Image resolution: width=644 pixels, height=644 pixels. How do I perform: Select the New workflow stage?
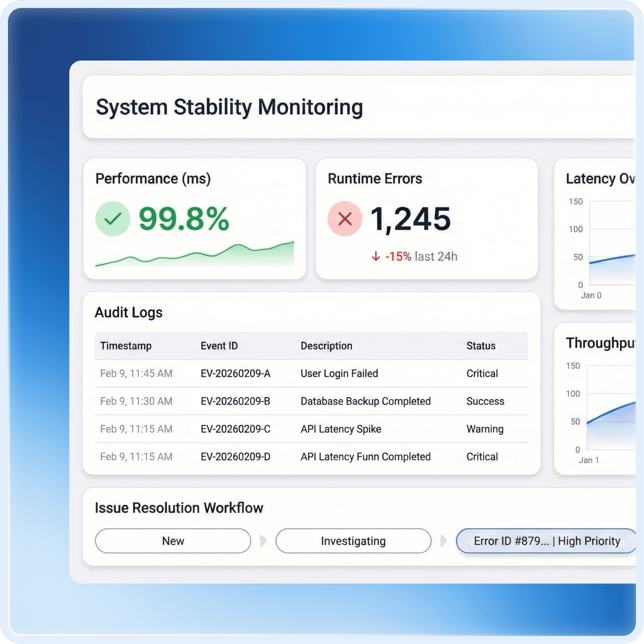(x=173, y=541)
